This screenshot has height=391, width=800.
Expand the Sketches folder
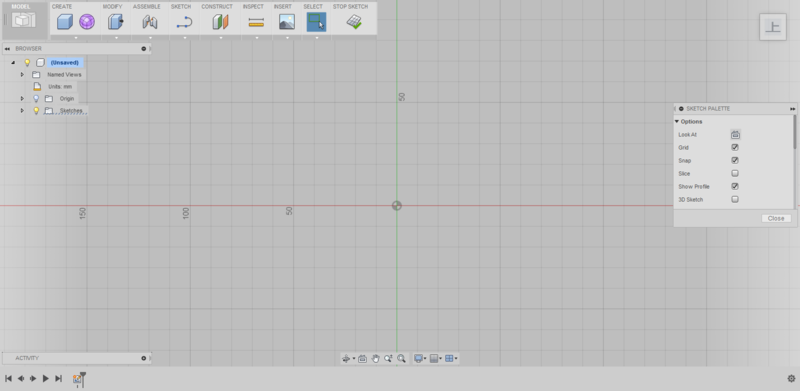(22, 111)
